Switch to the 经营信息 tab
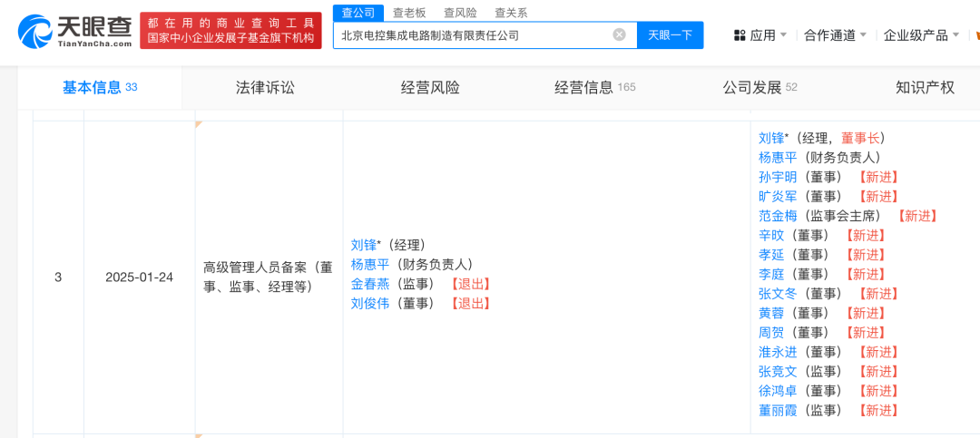Image resolution: width=980 pixels, height=438 pixels. click(594, 87)
